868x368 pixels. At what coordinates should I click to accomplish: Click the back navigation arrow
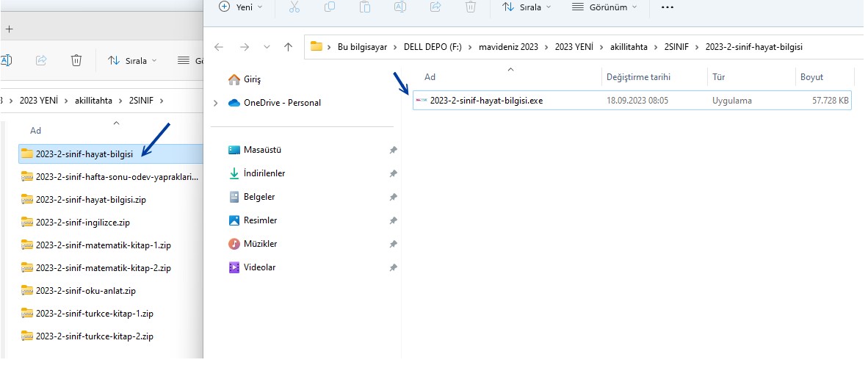(219, 47)
